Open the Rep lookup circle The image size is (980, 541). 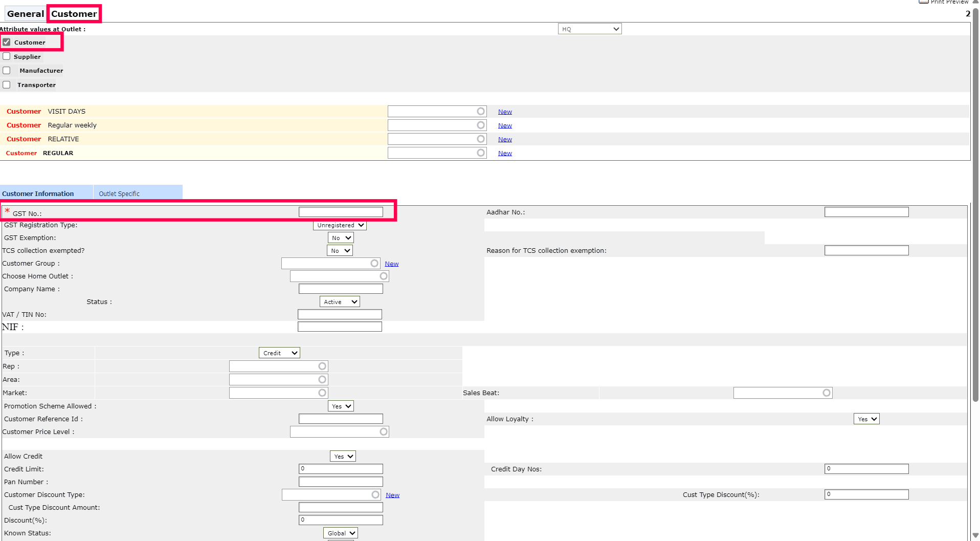click(322, 366)
